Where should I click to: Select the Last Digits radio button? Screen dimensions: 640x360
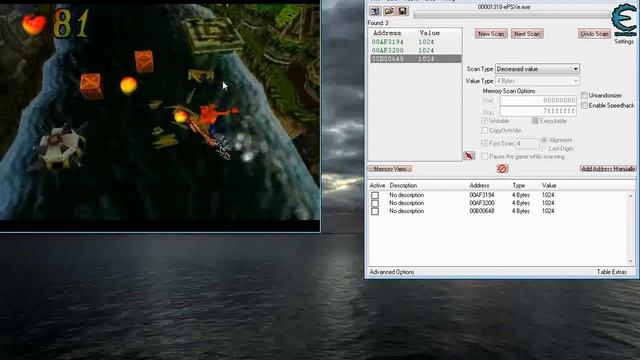544,149
